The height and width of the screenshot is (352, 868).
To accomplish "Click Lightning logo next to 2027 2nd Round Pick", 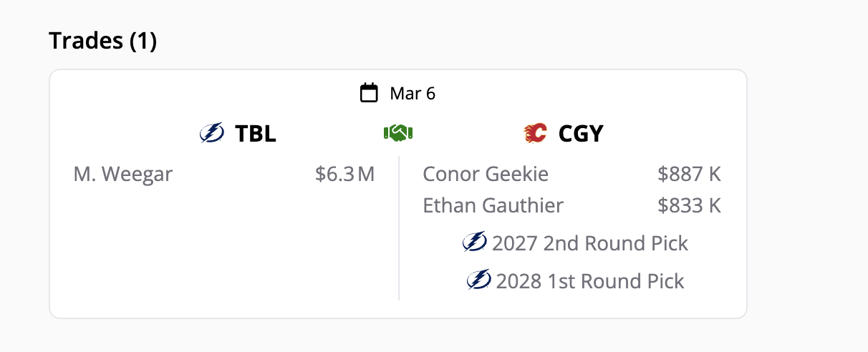I will (475, 243).
